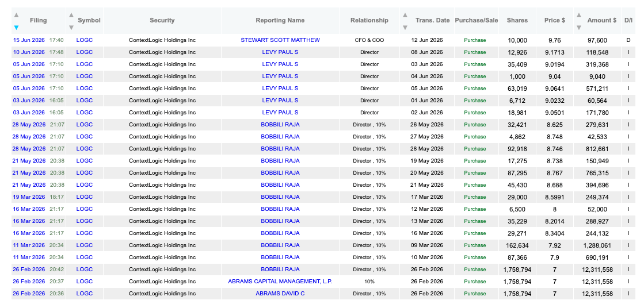Click the Shares column header
The width and height of the screenshot is (644, 308).
point(517,20)
